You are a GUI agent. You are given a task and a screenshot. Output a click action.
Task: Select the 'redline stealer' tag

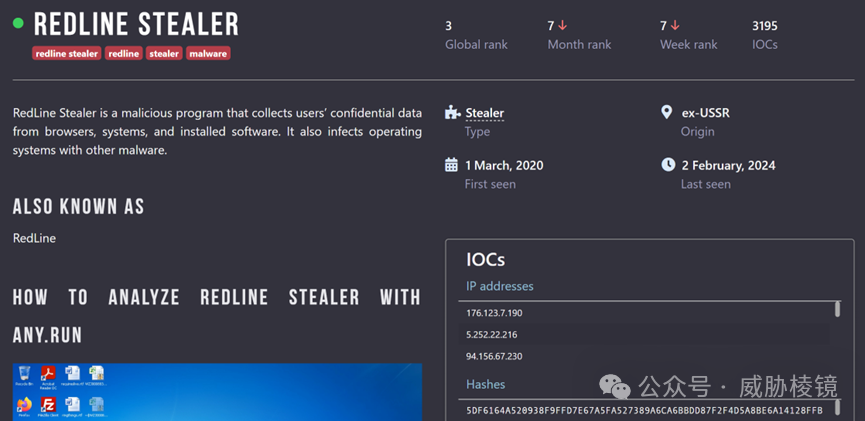(67, 54)
